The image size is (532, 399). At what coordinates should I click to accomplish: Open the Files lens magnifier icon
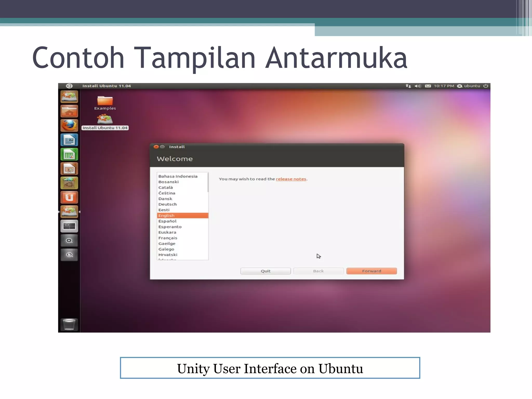point(69,255)
